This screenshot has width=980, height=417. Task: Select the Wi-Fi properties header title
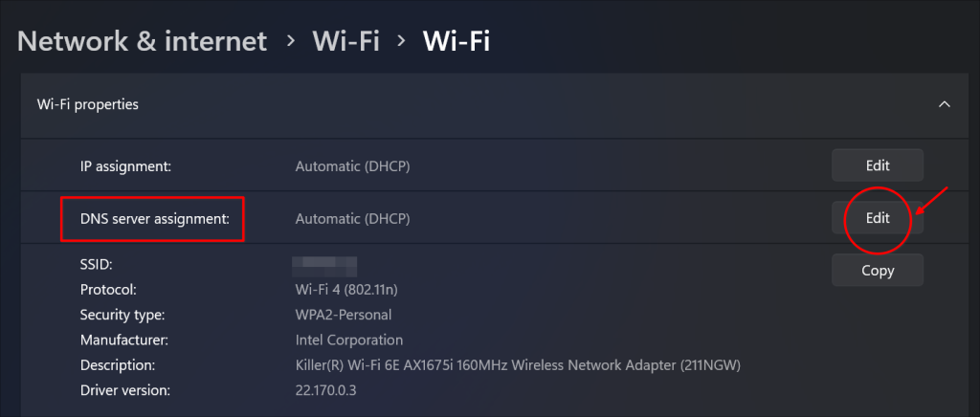click(x=87, y=104)
